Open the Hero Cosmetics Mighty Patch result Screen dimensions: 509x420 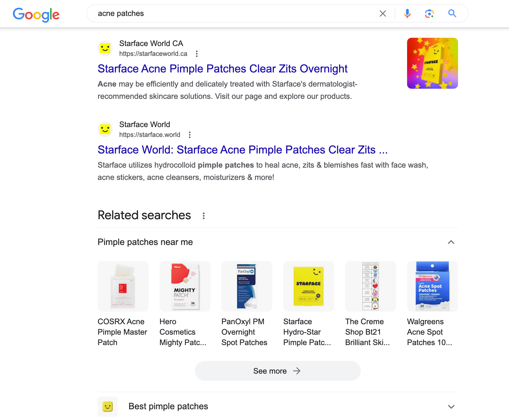click(185, 286)
